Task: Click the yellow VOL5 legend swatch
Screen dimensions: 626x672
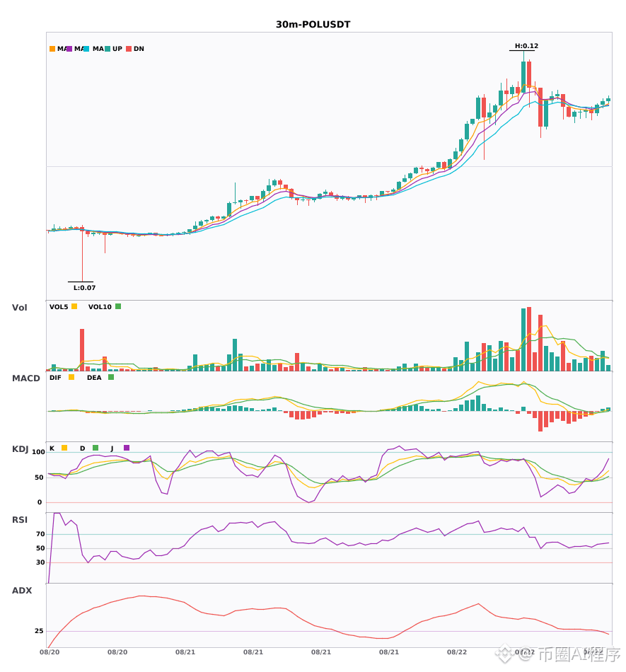Action: click(x=74, y=306)
